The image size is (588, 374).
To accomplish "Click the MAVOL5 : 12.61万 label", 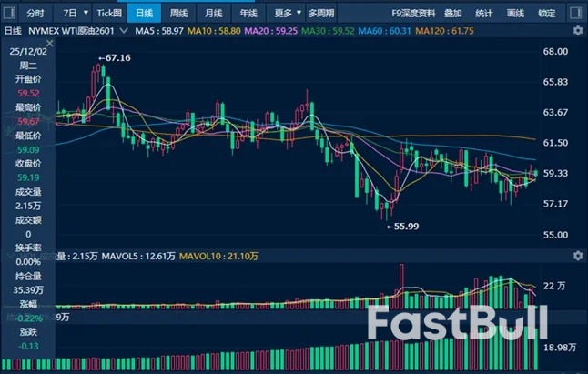I will tap(138, 257).
